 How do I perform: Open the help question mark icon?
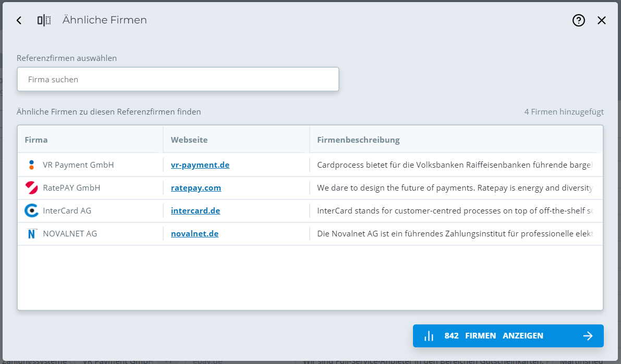pyautogui.click(x=578, y=20)
